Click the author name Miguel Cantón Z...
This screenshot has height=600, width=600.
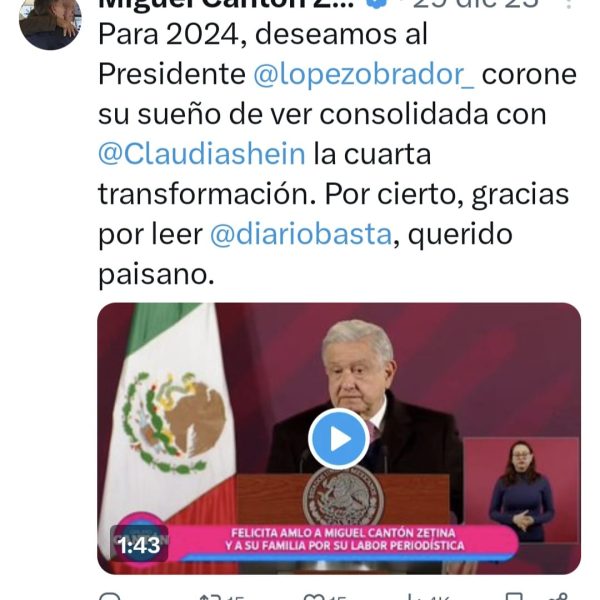coord(227,4)
